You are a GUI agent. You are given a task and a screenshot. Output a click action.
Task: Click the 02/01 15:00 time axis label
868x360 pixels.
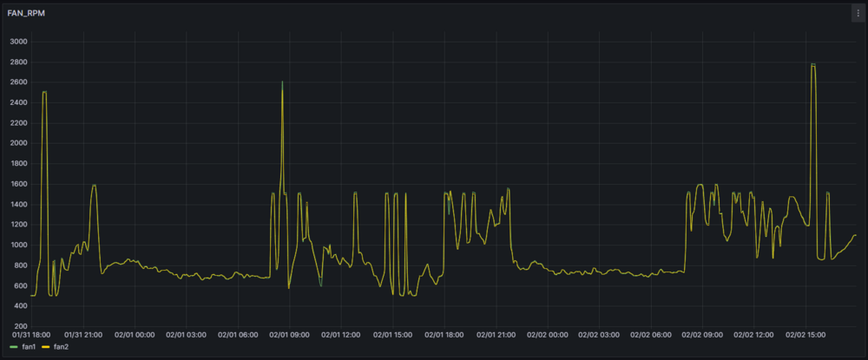(x=392, y=335)
